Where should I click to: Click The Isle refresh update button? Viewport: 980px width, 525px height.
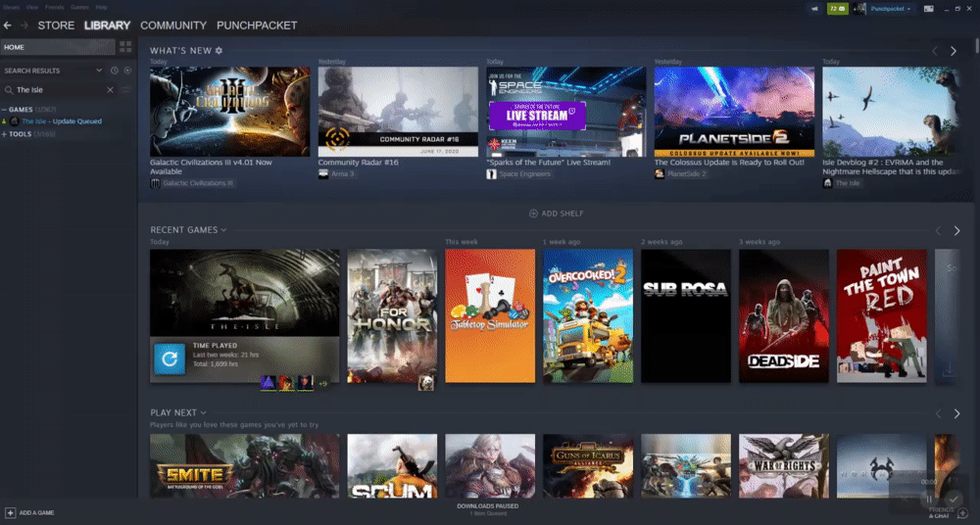tap(170, 359)
